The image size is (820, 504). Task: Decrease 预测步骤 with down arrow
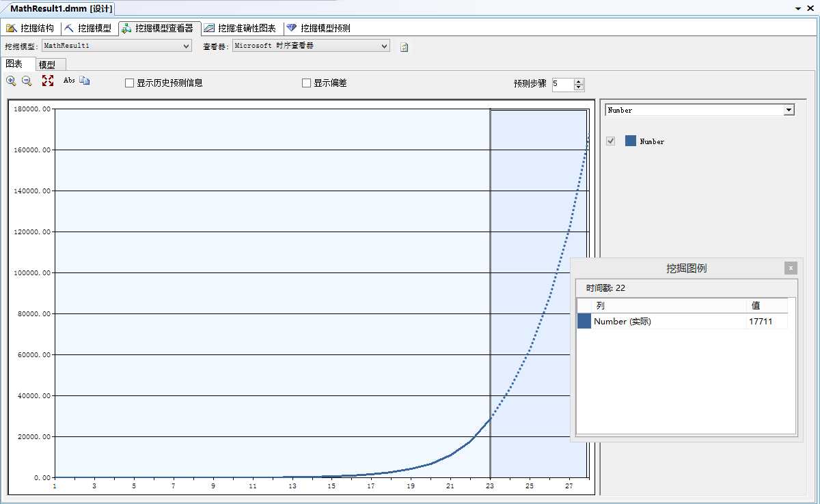pyautogui.click(x=579, y=87)
